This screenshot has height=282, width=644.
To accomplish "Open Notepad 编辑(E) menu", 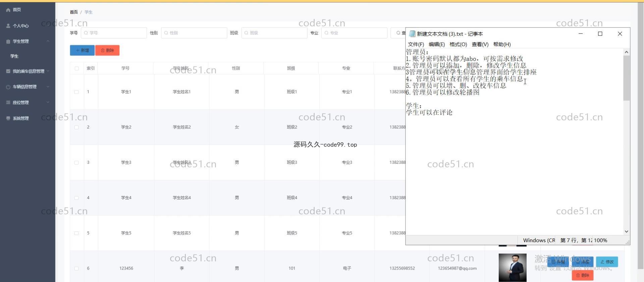I will [437, 44].
